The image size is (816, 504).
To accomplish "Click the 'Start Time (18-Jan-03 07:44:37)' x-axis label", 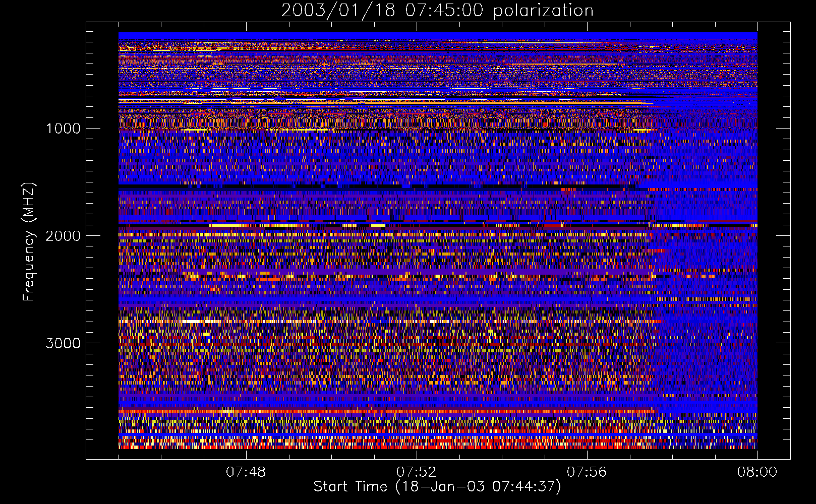I will point(437,487).
